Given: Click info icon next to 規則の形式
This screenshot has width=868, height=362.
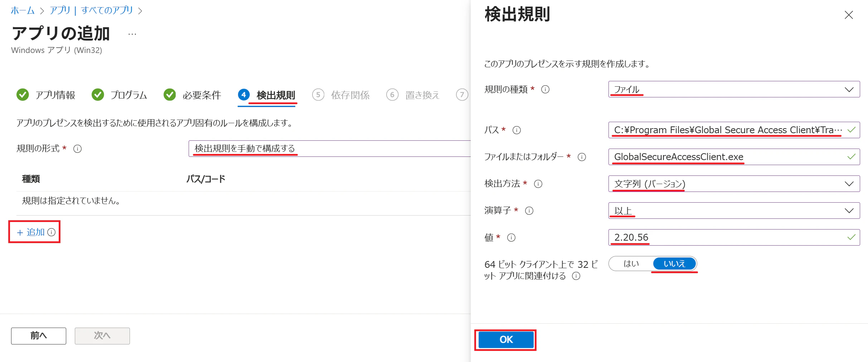Looking at the screenshot, I should pyautogui.click(x=77, y=149).
